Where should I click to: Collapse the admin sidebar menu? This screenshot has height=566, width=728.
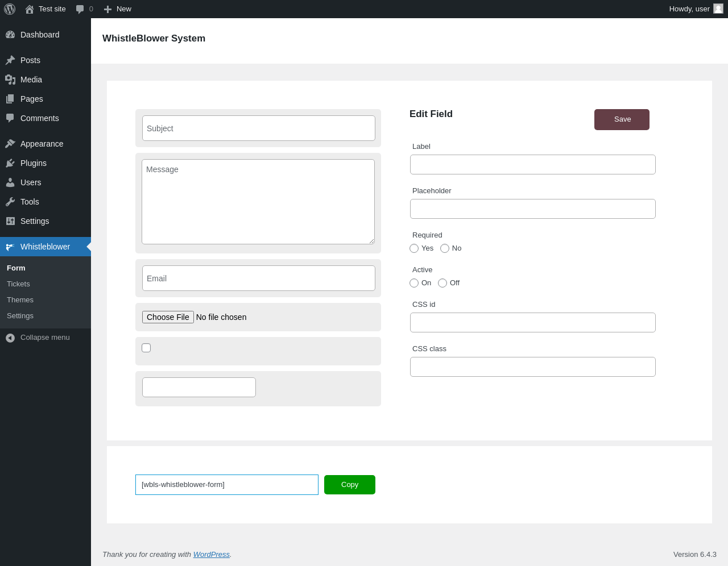[x=38, y=338]
